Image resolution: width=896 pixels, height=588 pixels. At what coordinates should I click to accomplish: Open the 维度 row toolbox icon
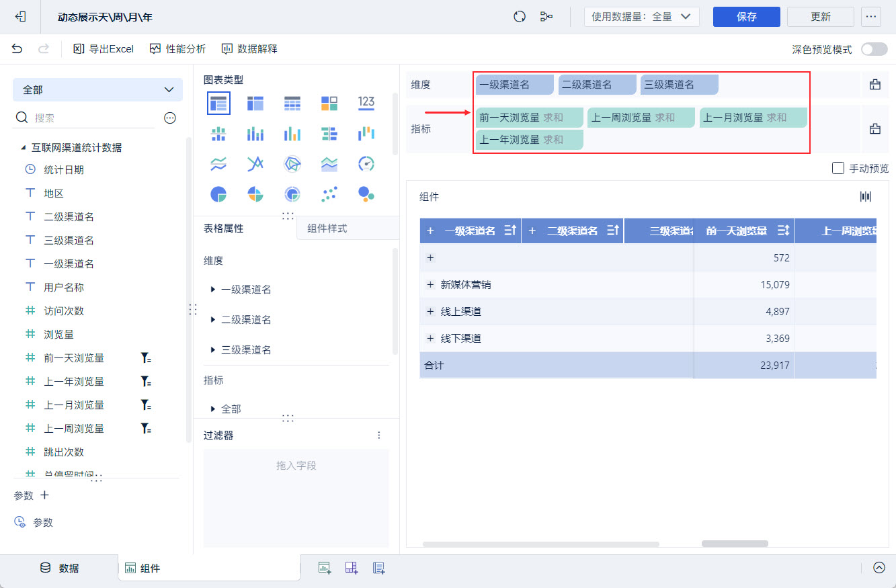point(875,85)
